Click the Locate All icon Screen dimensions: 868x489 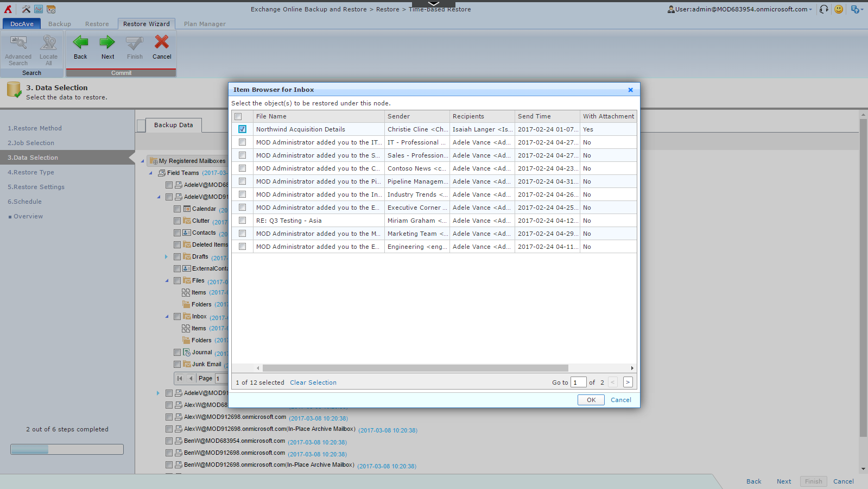click(48, 43)
